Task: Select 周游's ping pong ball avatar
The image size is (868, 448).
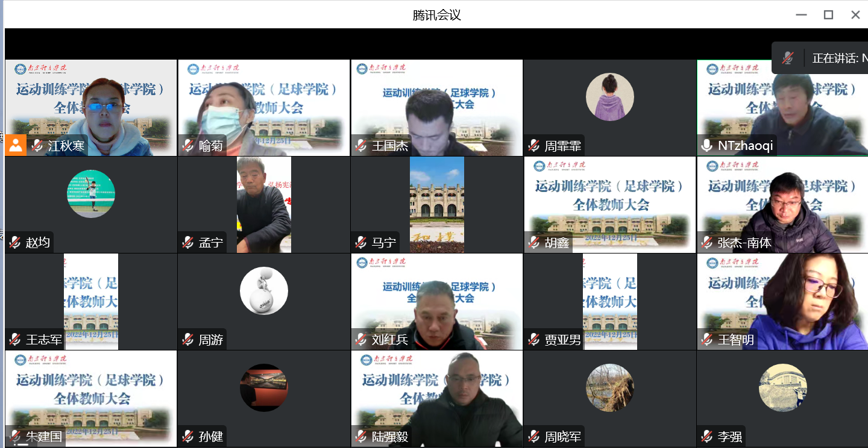Action: (x=264, y=291)
